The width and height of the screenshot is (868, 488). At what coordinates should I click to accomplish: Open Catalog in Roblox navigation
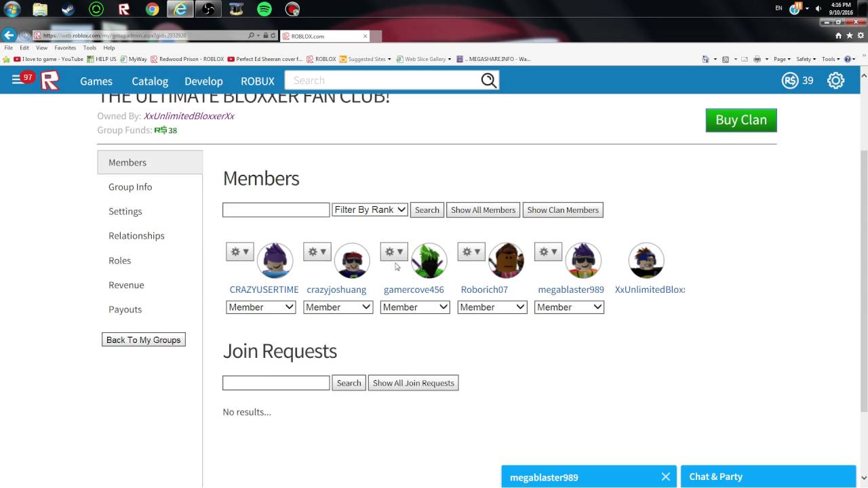(x=150, y=81)
